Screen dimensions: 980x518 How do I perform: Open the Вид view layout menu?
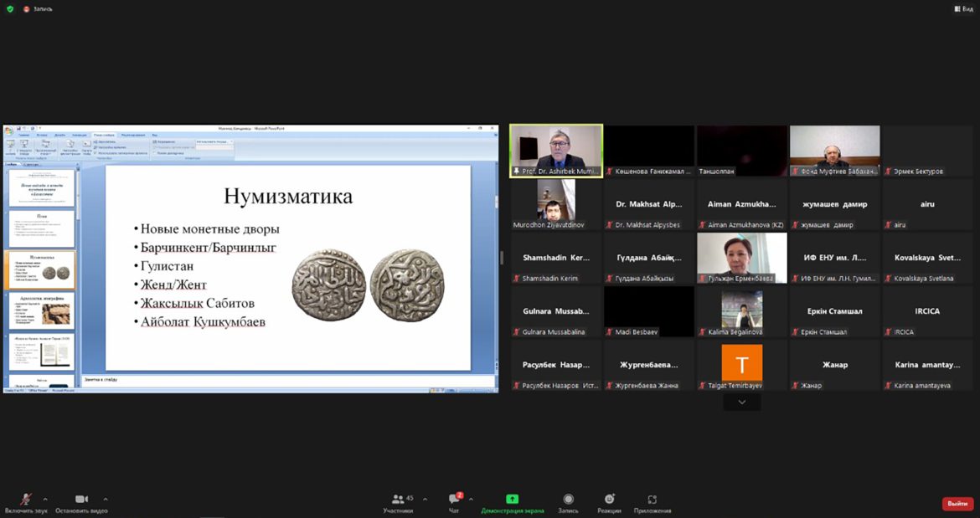pos(962,8)
